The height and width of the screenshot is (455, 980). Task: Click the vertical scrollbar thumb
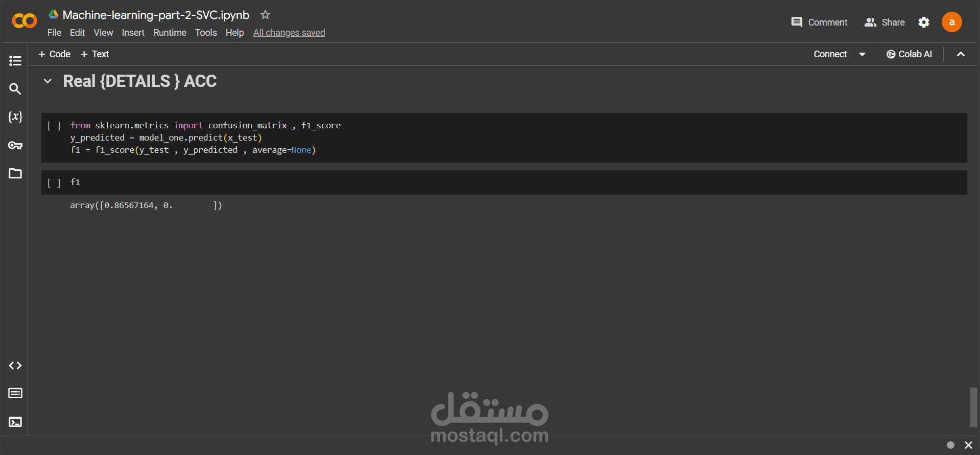pyautogui.click(x=973, y=407)
